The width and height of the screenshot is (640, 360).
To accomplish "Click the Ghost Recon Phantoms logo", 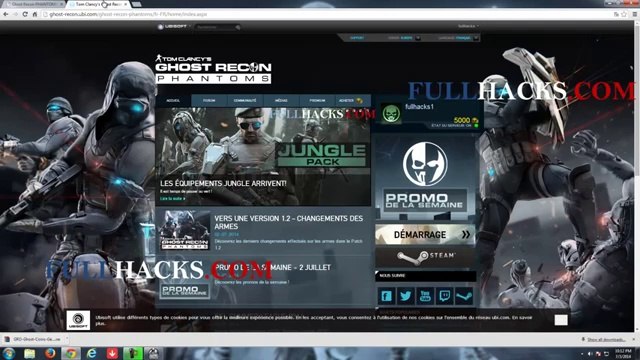I will coord(213,69).
